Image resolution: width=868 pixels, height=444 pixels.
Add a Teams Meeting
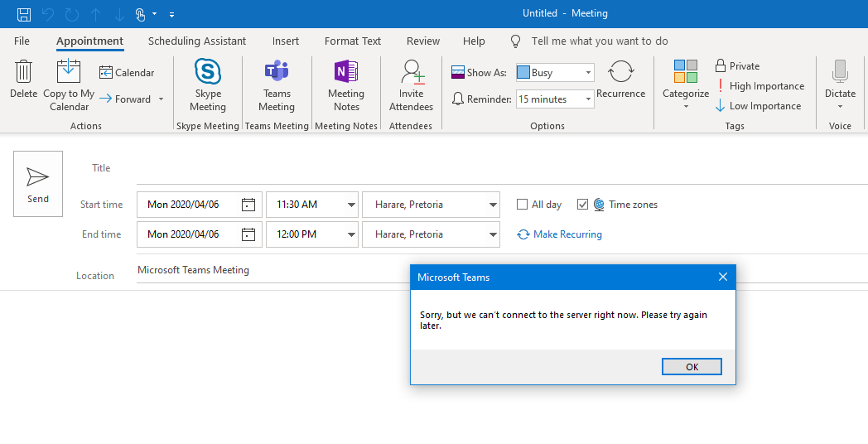click(x=277, y=85)
